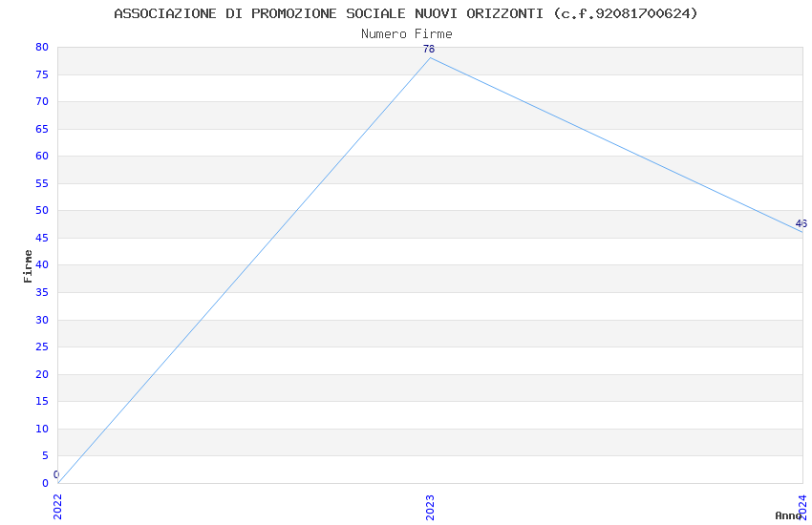Click the 15 y-axis tick label
The width and height of the screenshot is (812, 525).
42,401
